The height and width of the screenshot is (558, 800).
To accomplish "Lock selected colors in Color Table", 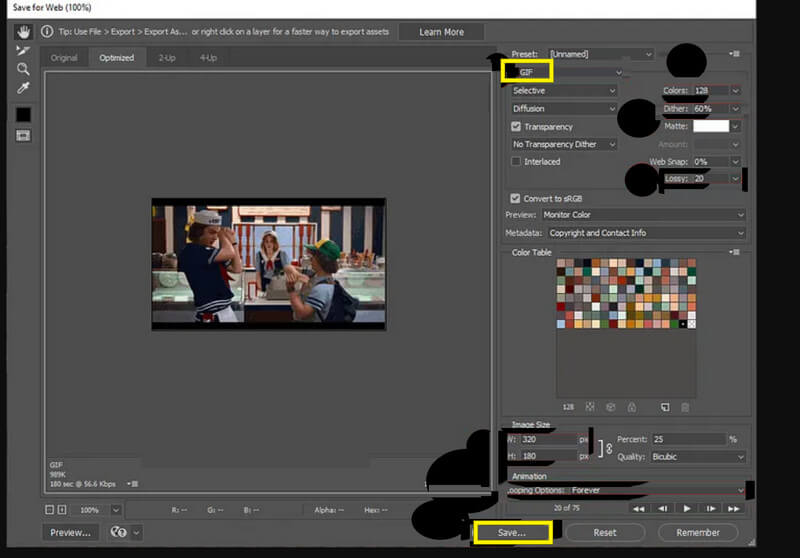I will 632,407.
